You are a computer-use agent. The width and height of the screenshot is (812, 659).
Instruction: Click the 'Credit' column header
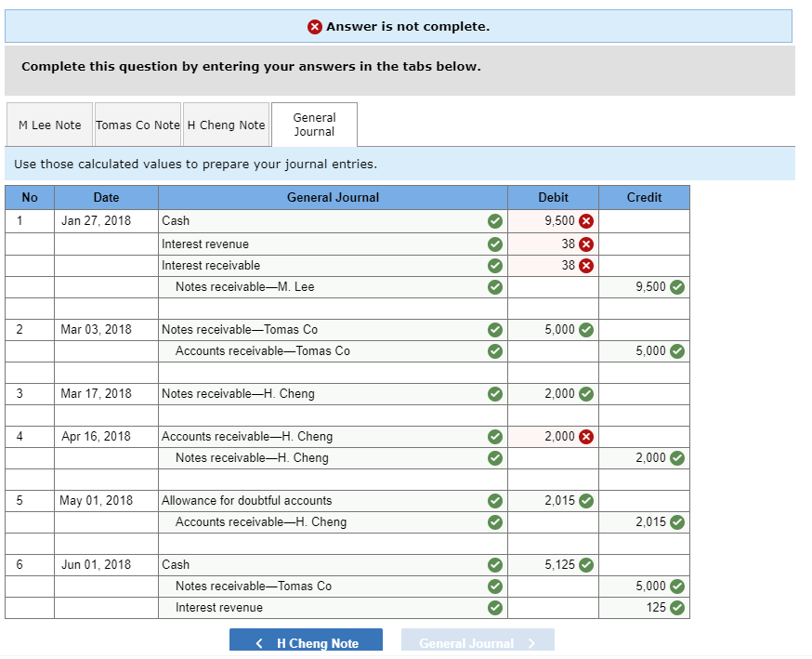pos(644,197)
